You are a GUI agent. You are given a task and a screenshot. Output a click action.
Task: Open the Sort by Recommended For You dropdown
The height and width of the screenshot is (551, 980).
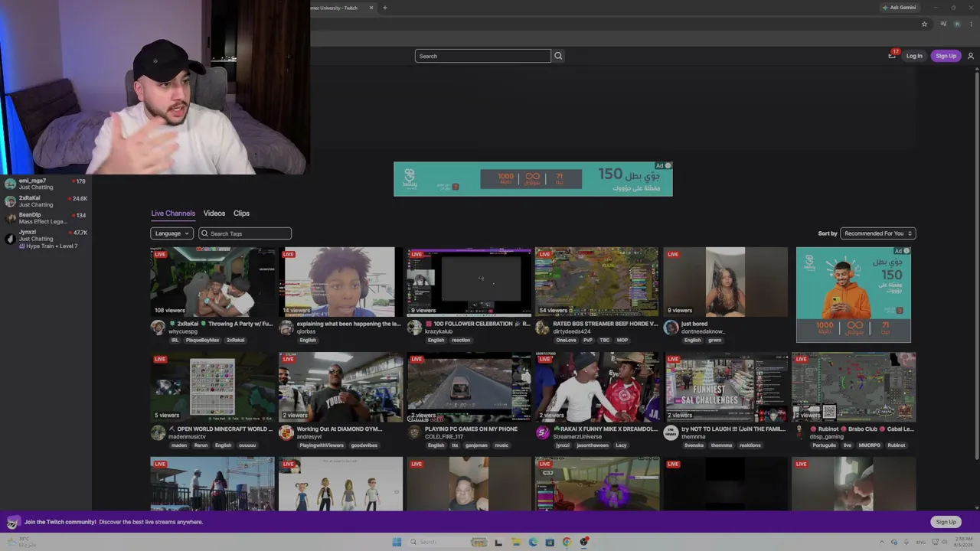click(878, 233)
